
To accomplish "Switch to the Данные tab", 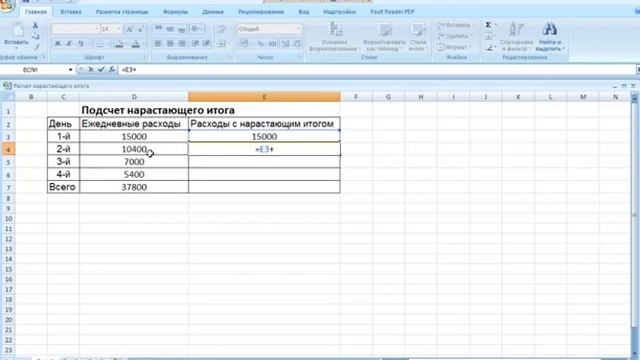I will click(213, 12).
